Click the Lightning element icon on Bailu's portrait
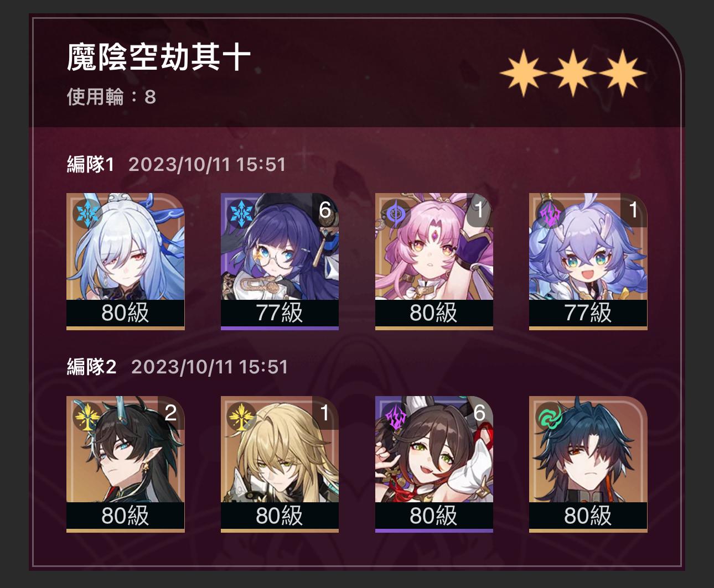This screenshot has height=588, width=714. coord(550,214)
